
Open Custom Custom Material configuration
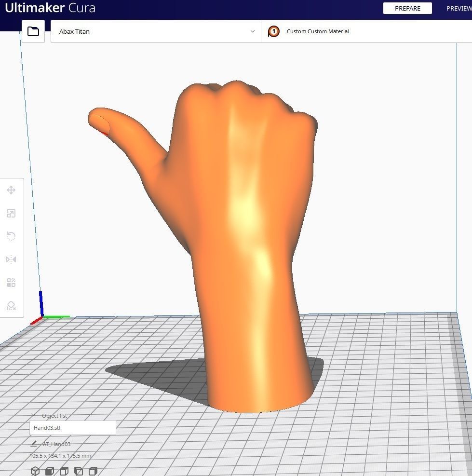(x=366, y=31)
